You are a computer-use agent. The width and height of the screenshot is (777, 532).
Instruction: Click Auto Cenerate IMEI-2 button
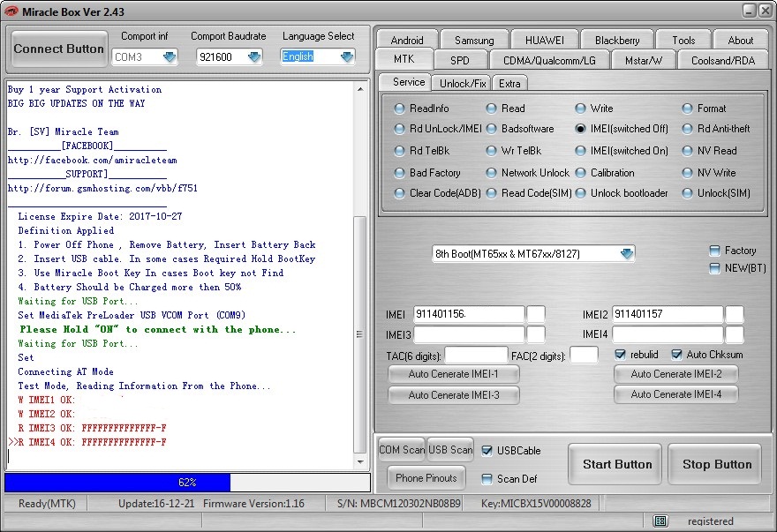676,374
